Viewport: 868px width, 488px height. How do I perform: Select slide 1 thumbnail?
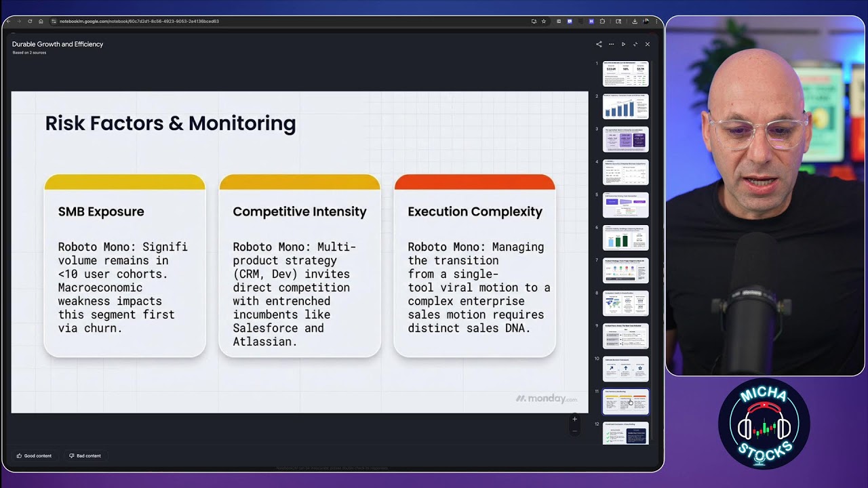(x=626, y=74)
